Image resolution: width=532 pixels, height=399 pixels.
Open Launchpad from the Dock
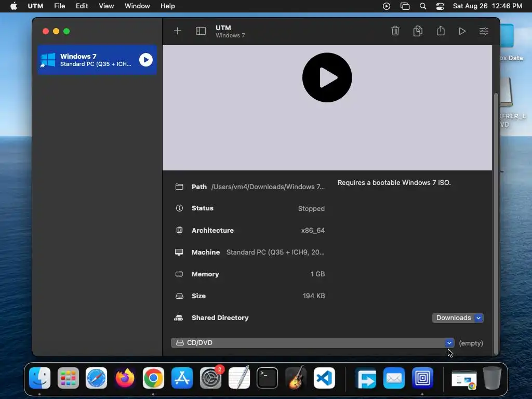pyautogui.click(x=68, y=378)
